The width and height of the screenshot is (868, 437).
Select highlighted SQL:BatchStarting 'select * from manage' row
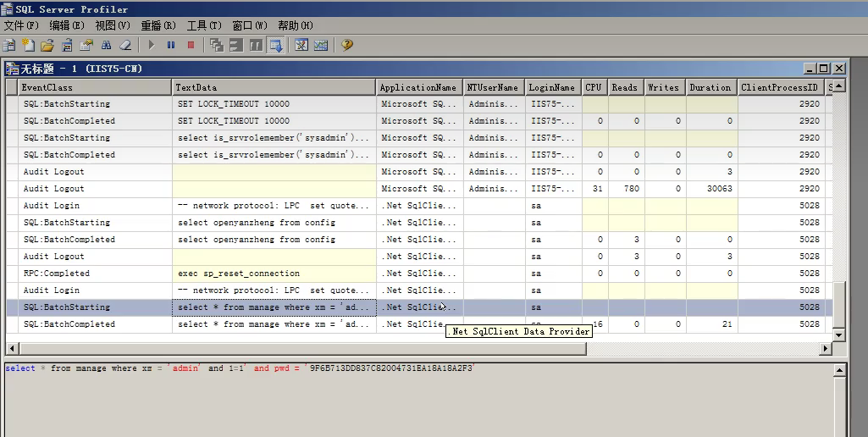coord(419,307)
